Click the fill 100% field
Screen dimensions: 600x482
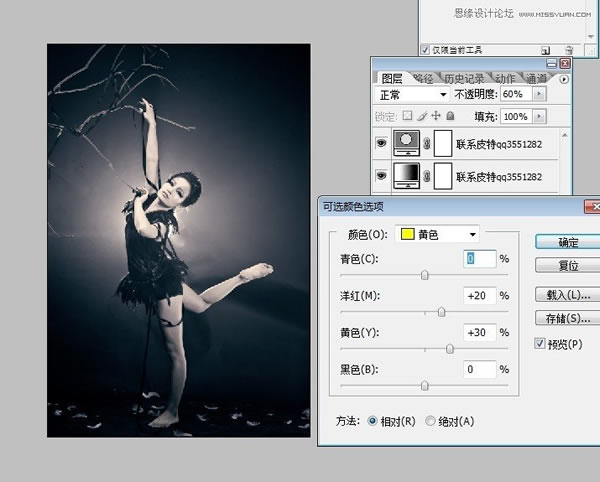(516, 116)
